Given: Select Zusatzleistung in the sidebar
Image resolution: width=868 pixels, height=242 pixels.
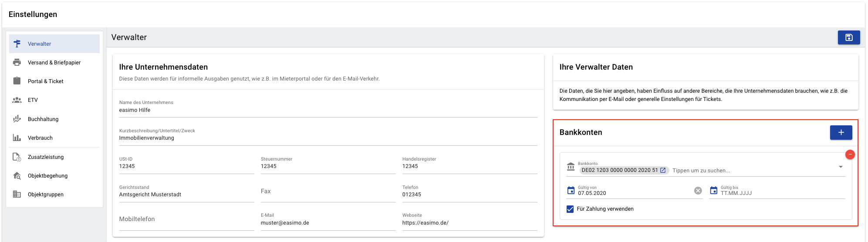Looking at the screenshot, I should click(54, 157).
